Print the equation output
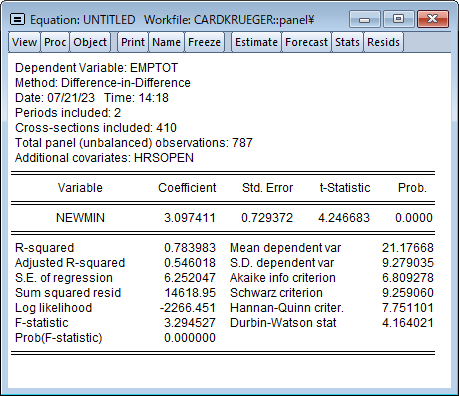The width and height of the screenshot is (459, 396). tap(133, 42)
